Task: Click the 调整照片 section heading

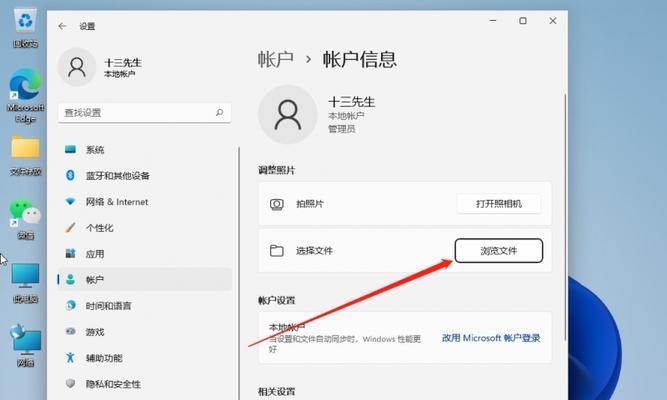Action: [x=276, y=170]
